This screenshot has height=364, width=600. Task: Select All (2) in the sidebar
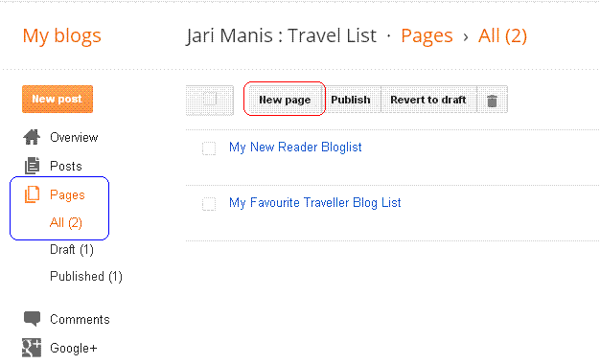pyautogui.click(x=66, y=222)
